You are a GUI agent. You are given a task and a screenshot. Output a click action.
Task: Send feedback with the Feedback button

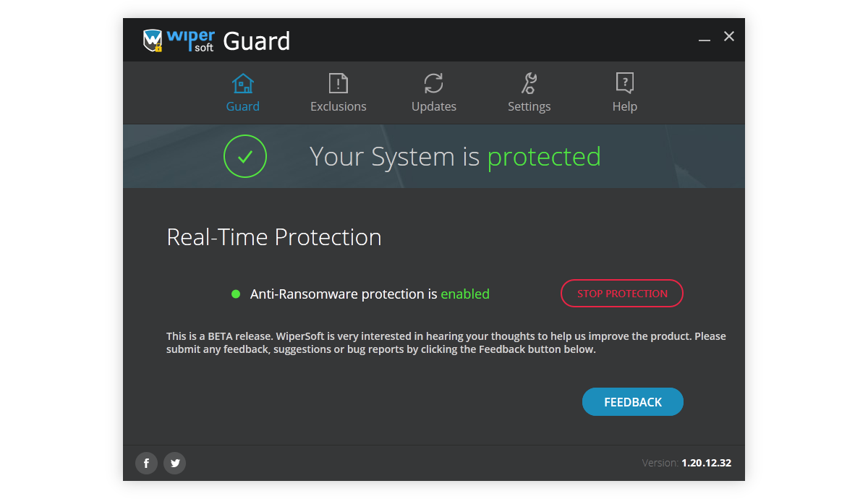pos(633,402)
